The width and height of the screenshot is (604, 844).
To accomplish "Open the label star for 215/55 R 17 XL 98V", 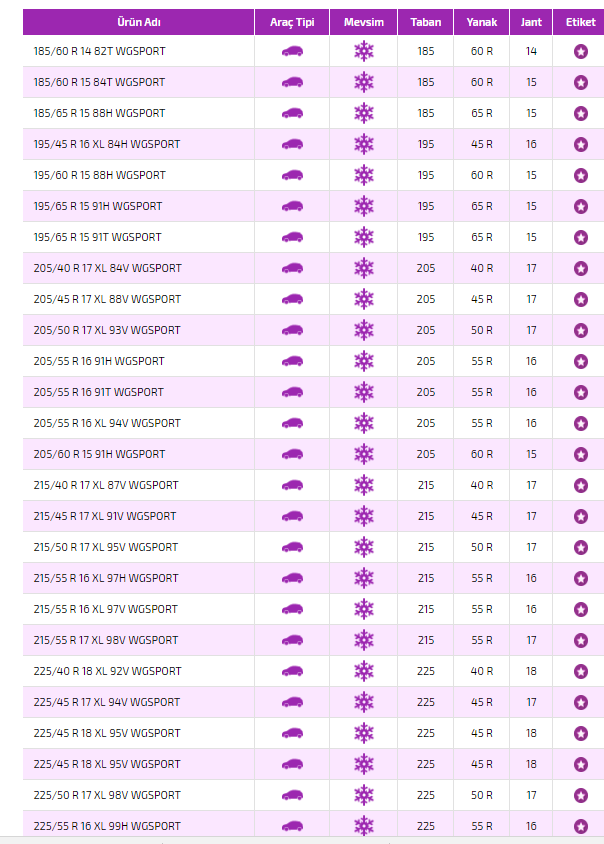I will [x=581, y=641].
